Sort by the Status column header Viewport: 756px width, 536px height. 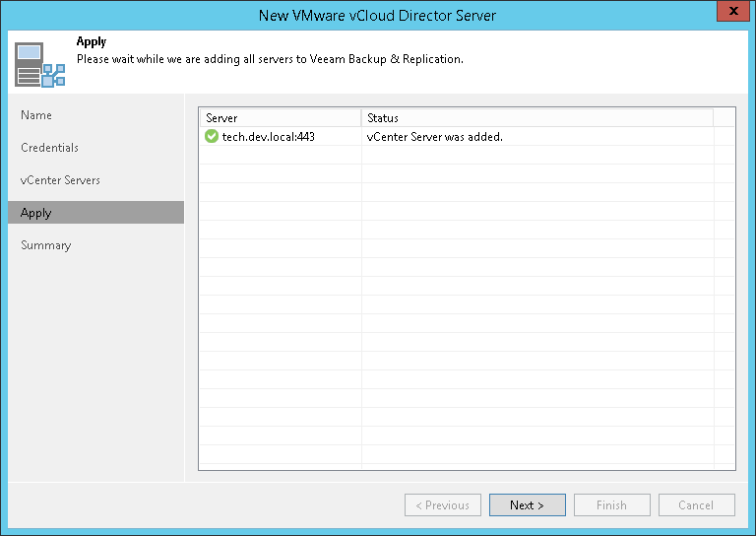[x=537, y=117]
